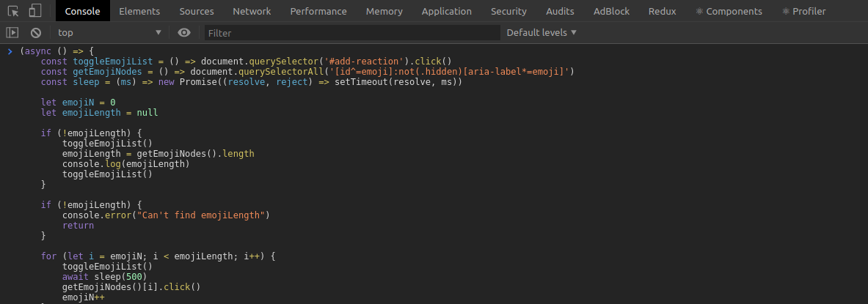Clear console with the ban icon
This screenshot has height=304, width=868.
(x=35, y=33)
